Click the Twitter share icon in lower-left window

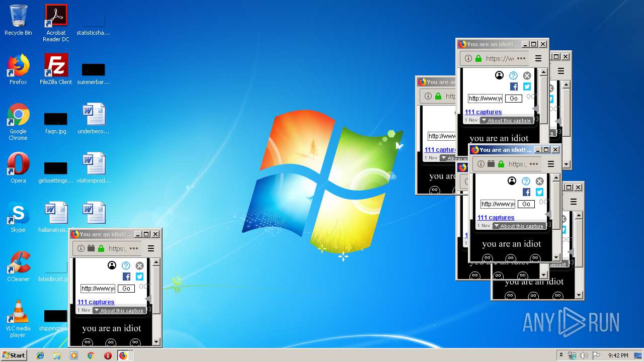[x=139, y=277]
